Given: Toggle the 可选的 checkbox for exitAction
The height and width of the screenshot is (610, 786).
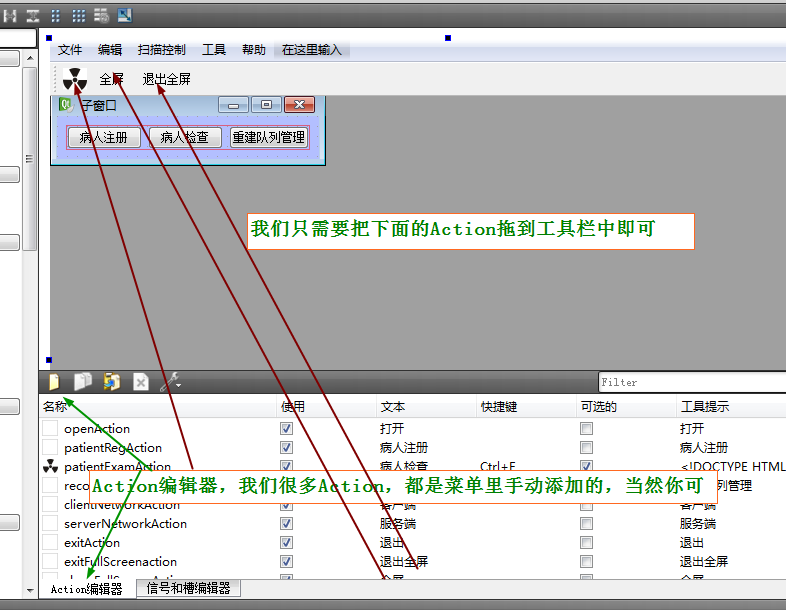Looking at the screenshot, I should coord(586,543).
